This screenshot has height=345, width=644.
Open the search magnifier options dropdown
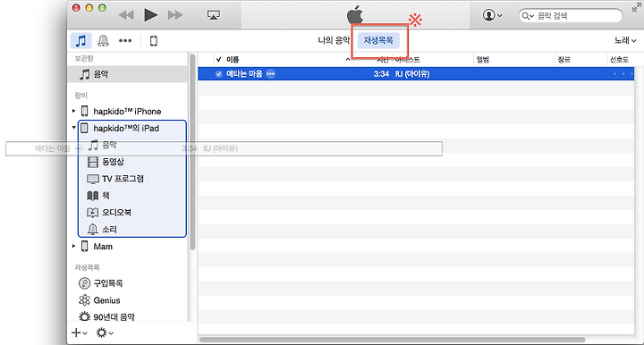coord(528,16)
